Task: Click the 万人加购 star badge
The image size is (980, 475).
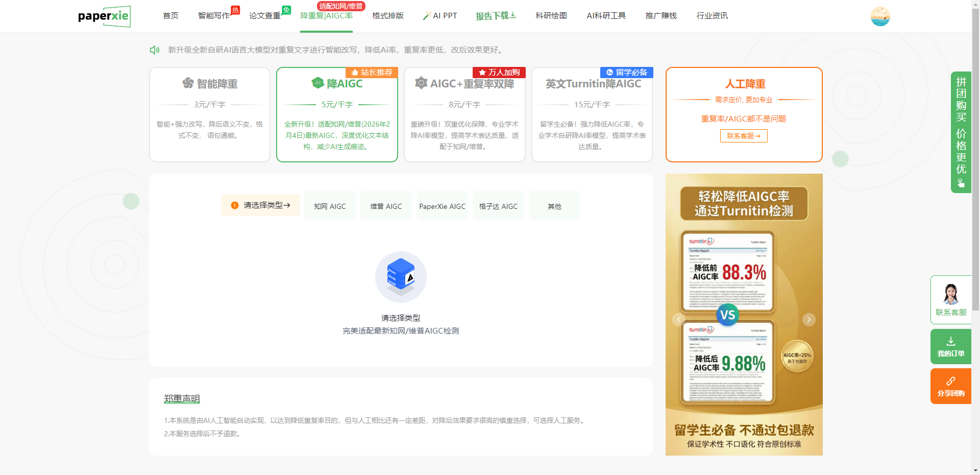Action: (499, 73)
